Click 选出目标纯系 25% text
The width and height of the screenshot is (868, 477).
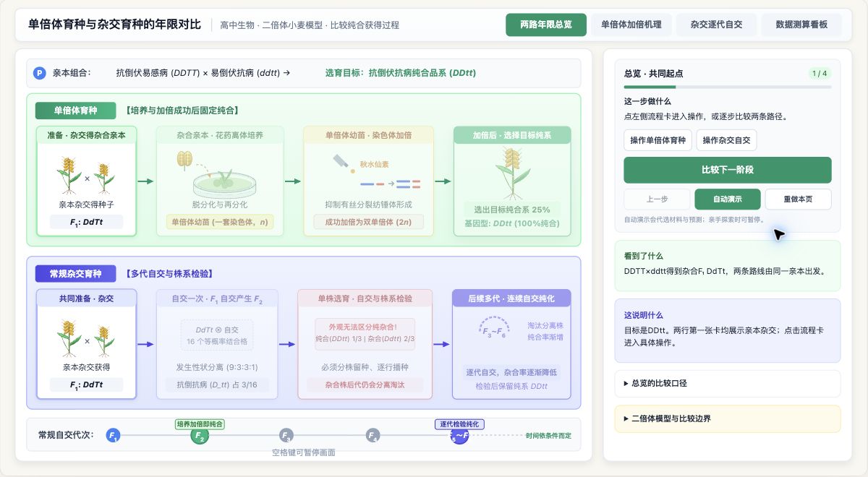tap(512, 210)
